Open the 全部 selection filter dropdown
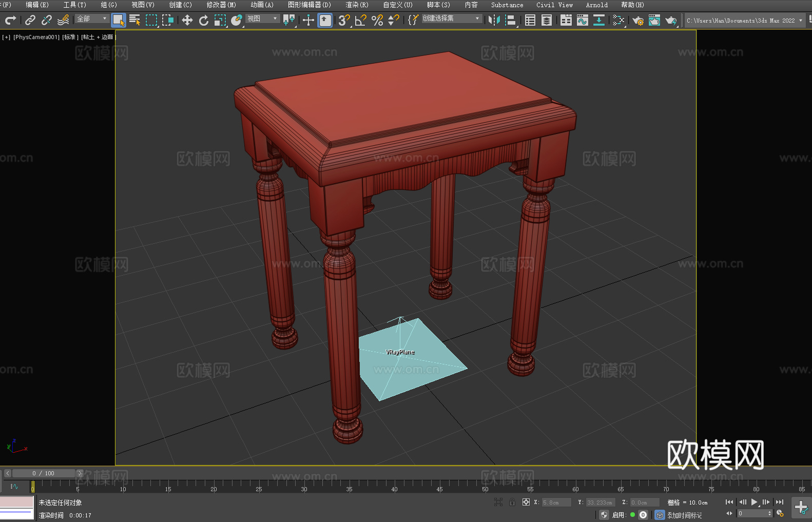812x522 pixels. tap(92, 18)
